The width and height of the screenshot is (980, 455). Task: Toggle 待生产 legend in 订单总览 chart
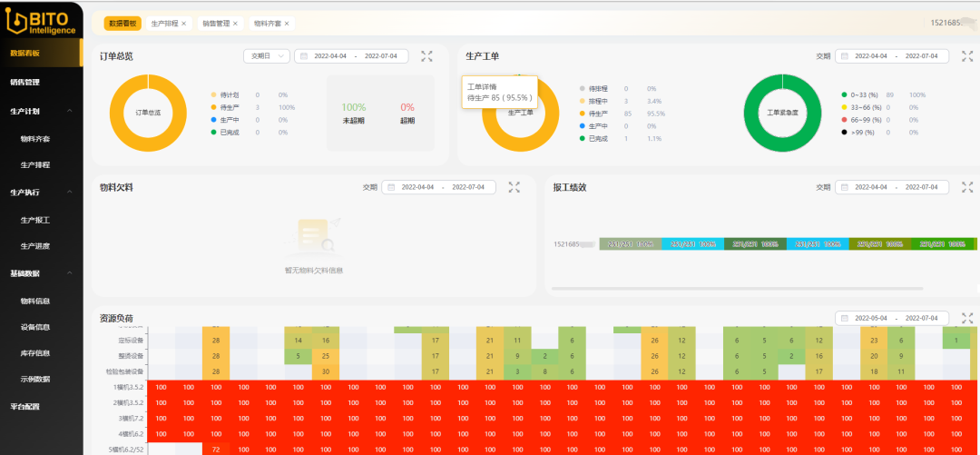pos(226,108)
